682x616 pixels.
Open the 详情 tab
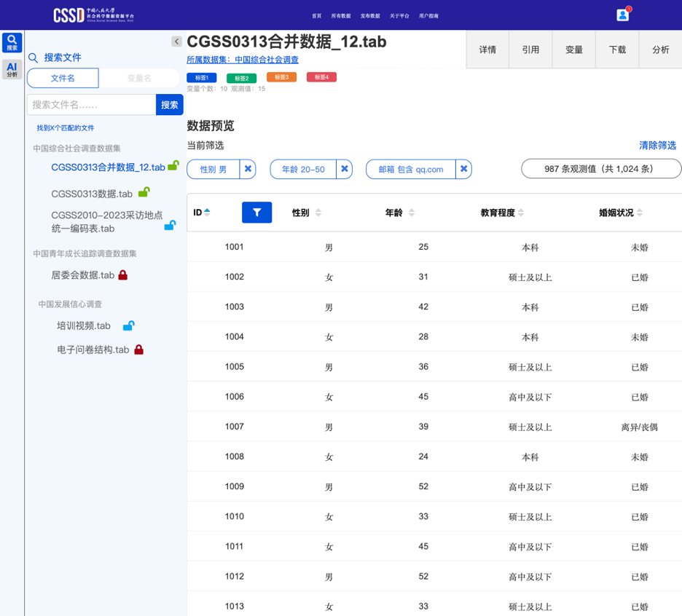point(487,50)
